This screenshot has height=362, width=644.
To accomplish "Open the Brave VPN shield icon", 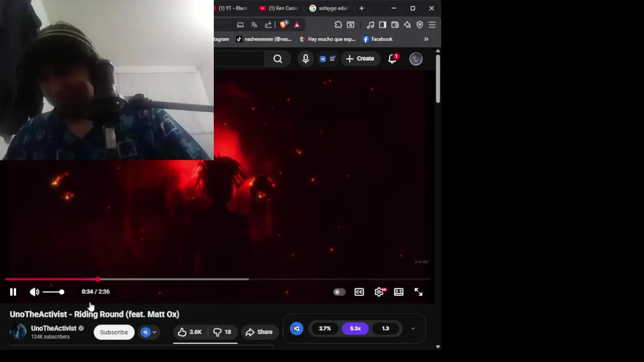I will click(420, 25).
